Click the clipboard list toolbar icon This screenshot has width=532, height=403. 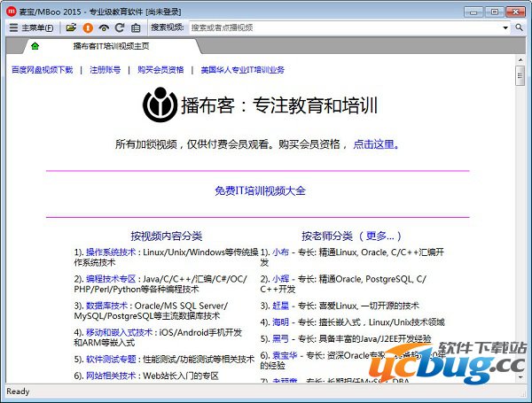click(x=136, y=27)
